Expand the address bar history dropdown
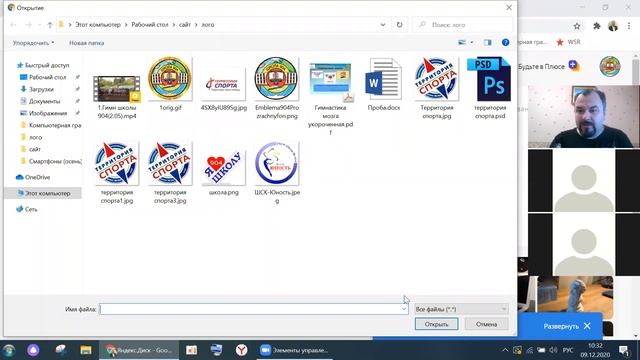This screenshot has width=640, height=360. tap(383, 25)
